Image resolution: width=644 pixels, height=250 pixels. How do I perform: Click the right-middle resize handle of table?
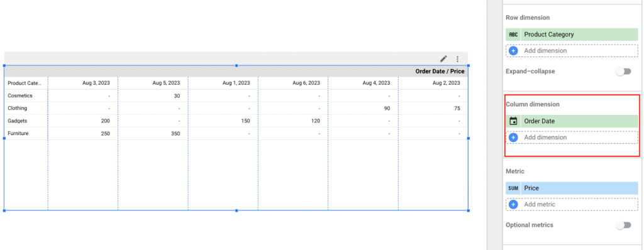469,138
